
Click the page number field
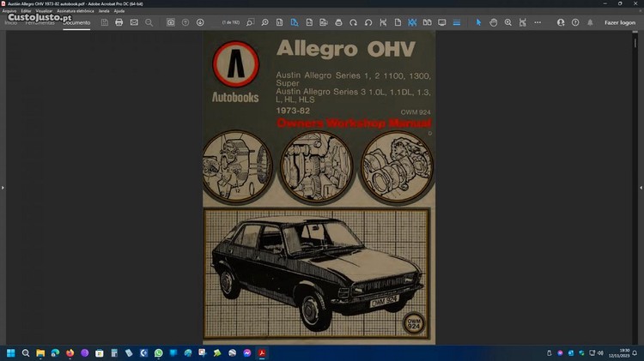(232, 22)
